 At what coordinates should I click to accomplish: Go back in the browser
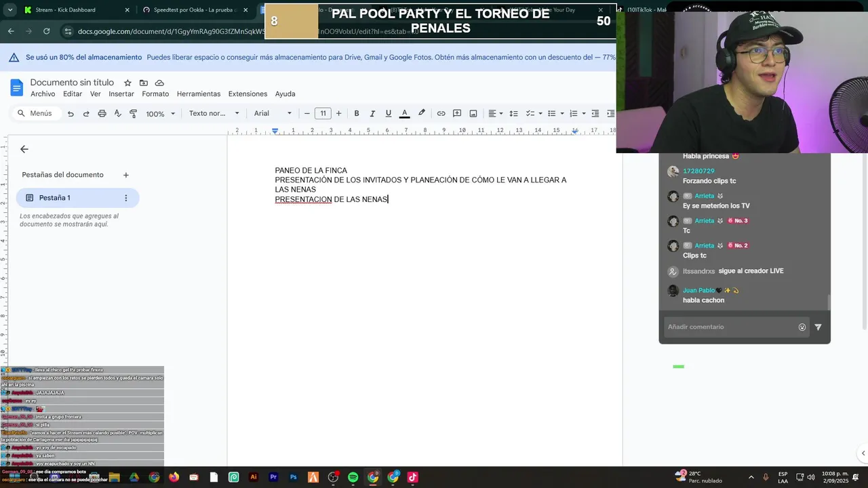(x=11, y=31)
